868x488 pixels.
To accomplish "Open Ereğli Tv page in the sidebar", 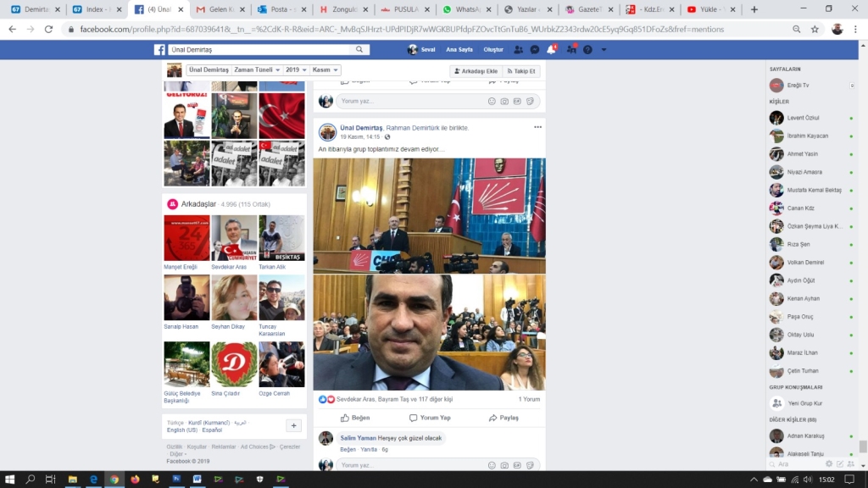I will (x=811, y=86).
